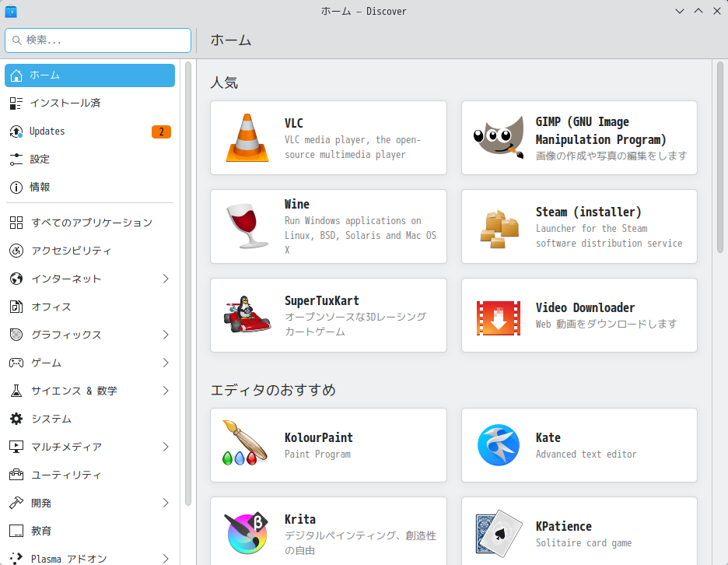Open the 情報 page label
The height and width of the screenshot is (565, 728).
click(40, 188)
